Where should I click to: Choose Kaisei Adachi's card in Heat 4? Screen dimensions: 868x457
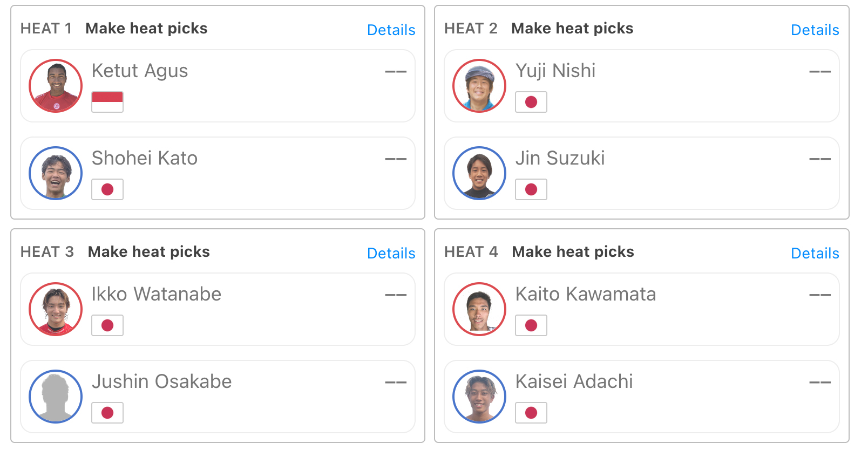pyautogui.click(x=642, y=397)
